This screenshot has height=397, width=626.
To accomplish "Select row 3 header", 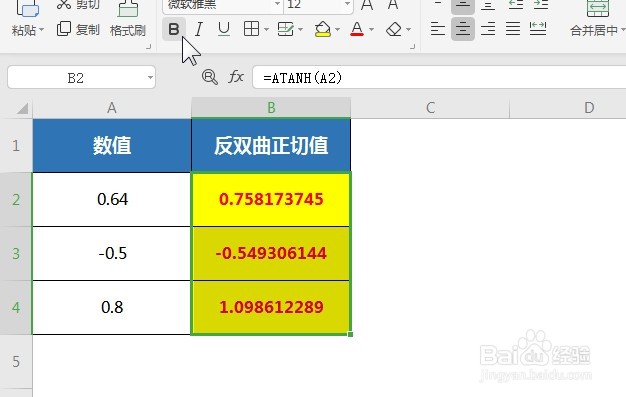I will coord(16,253).
